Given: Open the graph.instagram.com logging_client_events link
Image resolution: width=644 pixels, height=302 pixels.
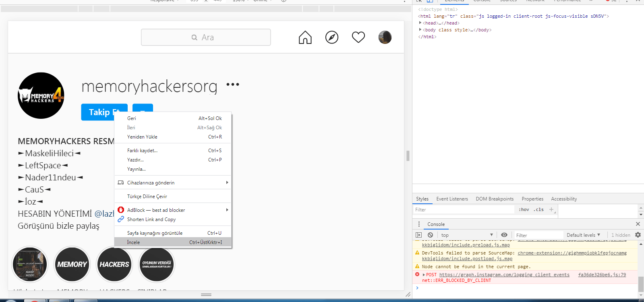Looking at the screenshot, I should point(504,275).
